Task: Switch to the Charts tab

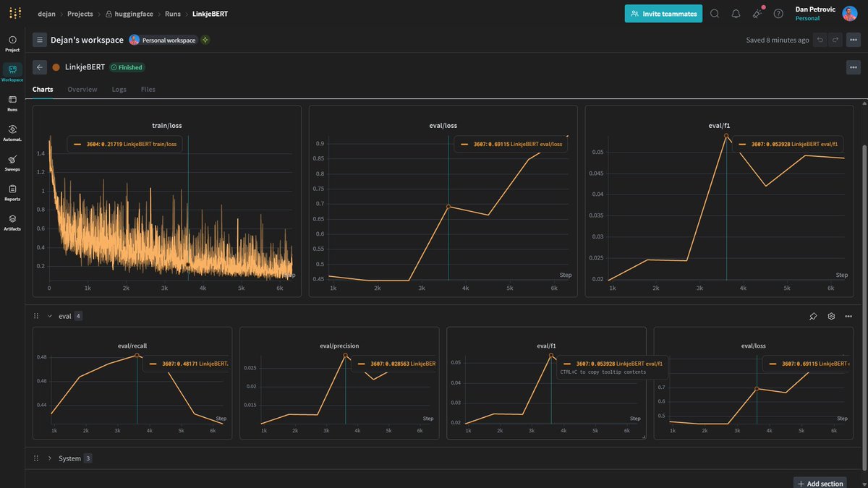Action: [x=43, y=90]
